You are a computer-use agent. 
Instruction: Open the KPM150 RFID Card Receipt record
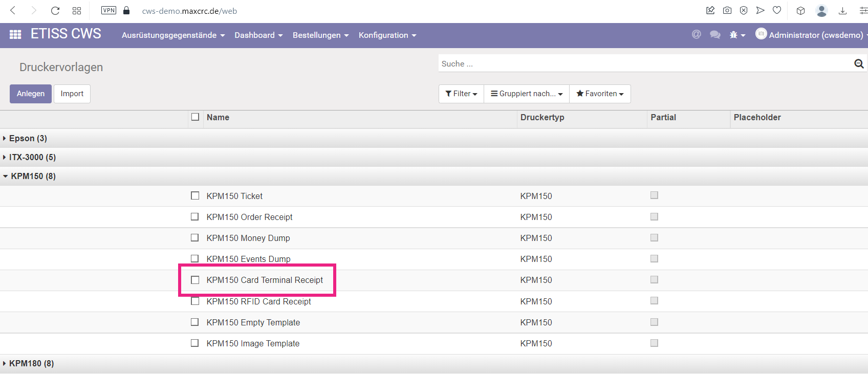[x=258, y=301]
